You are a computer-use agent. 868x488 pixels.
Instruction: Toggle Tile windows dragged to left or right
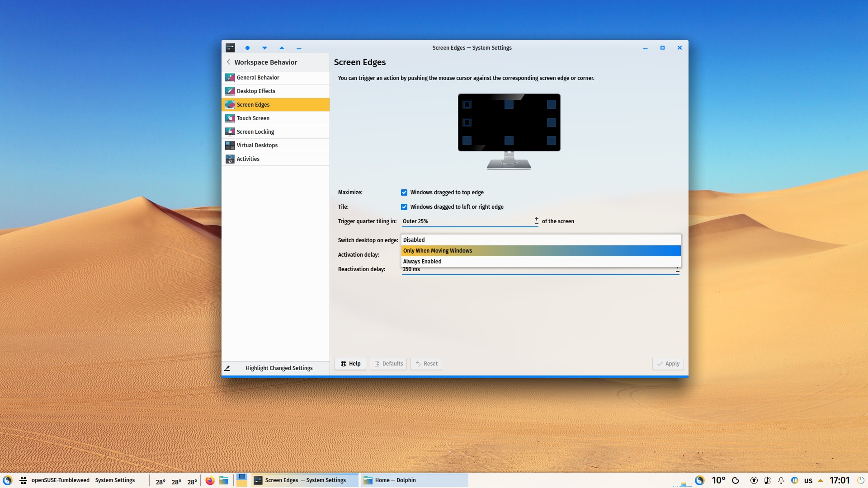tap(404, 207)
